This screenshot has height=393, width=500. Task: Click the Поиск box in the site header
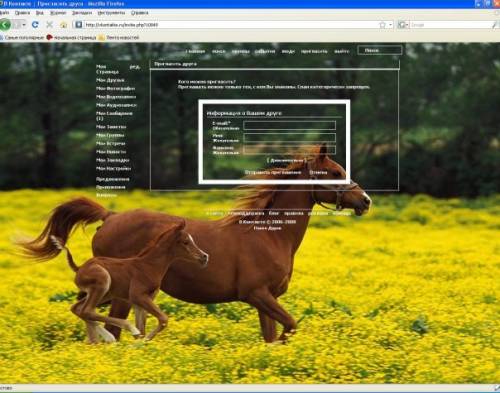click(x=380, y=50)
